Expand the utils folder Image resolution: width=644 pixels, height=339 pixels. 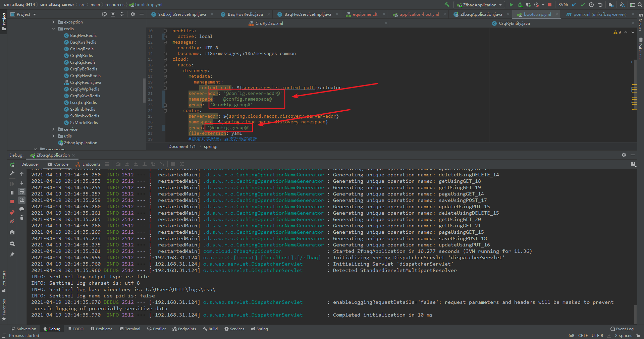[x=53, y=136]
